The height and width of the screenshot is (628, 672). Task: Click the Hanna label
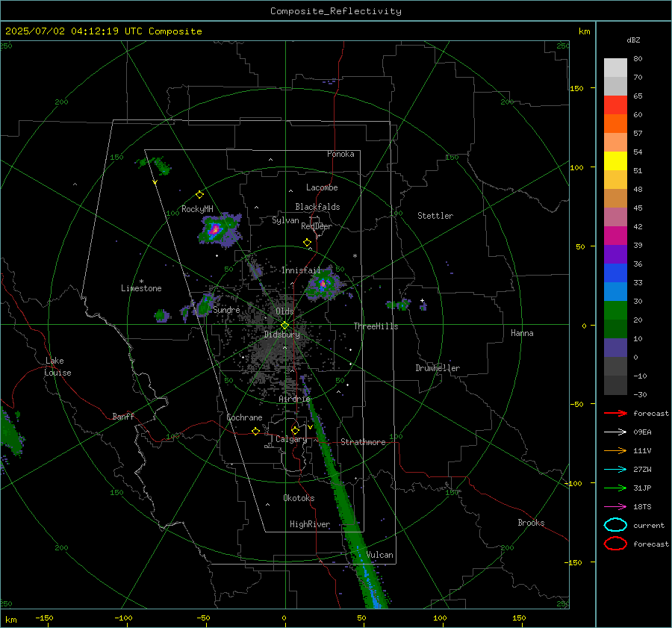pyautogui.click(x=522, y=333)
